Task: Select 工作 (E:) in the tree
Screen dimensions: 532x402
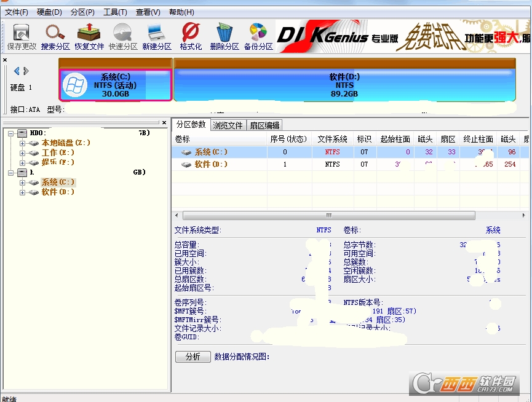Action: click(x=58, y=152)
